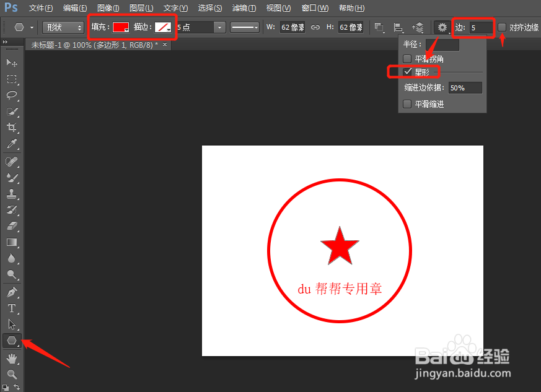Select the Eraser tool
The width and height of the screenshot is (541, 392).
click(x=12, y=226)
